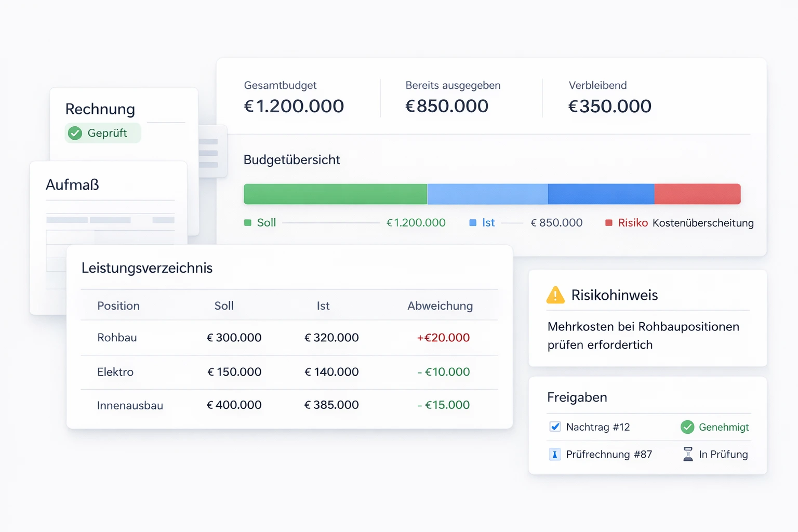Click the blue Prüfrechnung #87 document icon

[554, 455]
